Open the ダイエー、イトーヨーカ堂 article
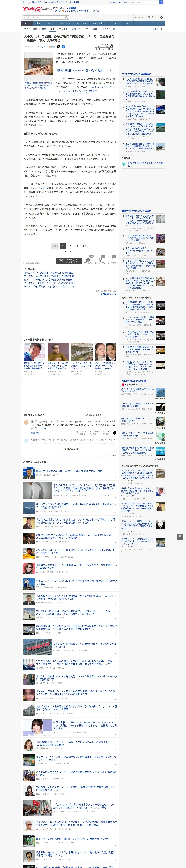 pos(76,582)
